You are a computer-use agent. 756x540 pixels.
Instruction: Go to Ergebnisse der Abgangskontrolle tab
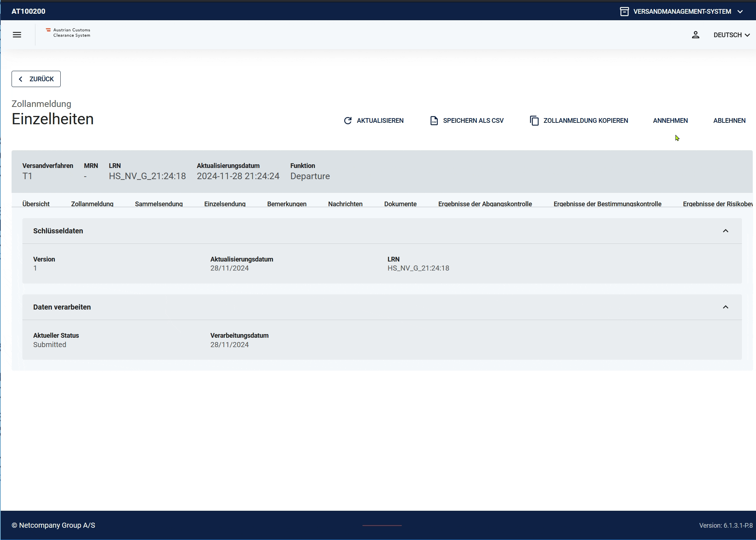[485, 204]
